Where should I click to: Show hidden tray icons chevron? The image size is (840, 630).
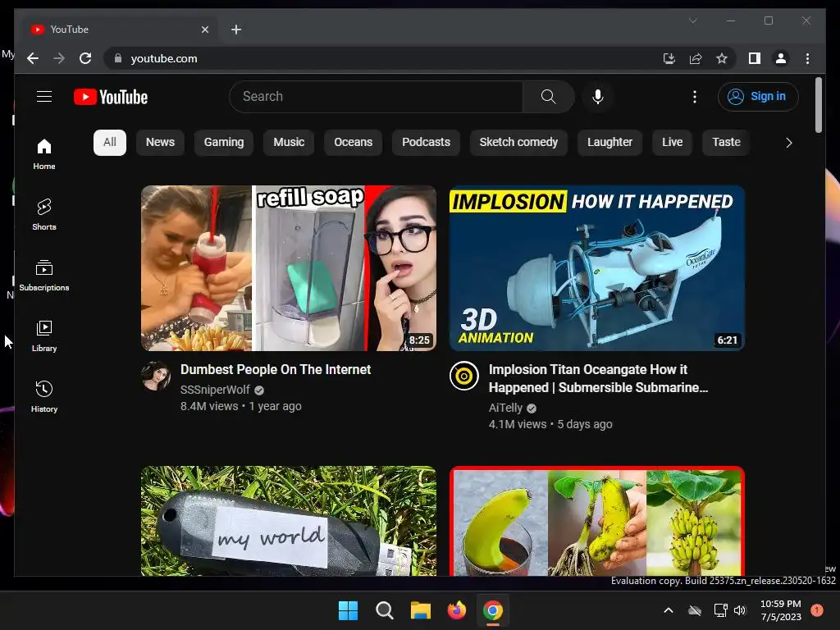click(x=669, y=610)
